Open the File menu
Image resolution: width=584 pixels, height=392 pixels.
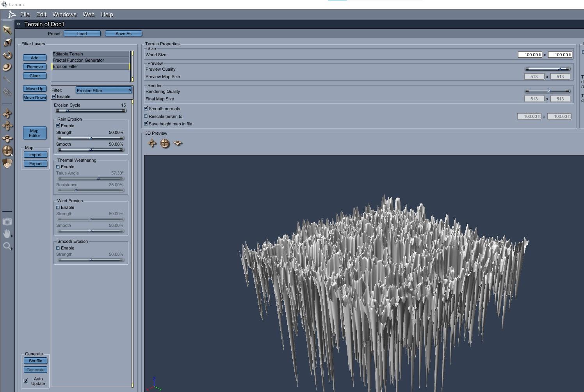25,14
